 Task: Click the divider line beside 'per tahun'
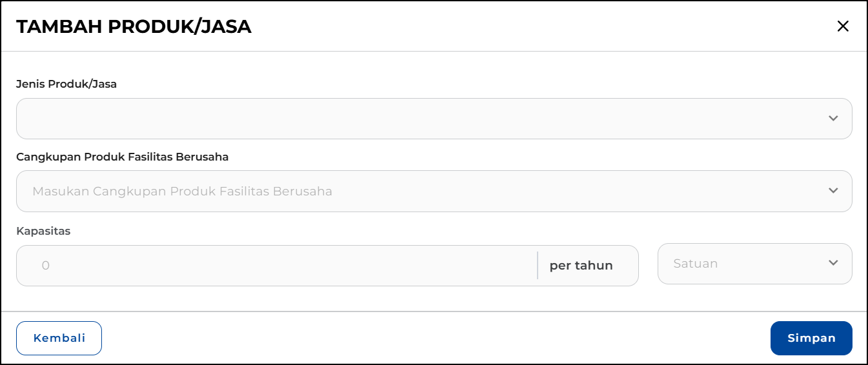[x=537, y=266]
